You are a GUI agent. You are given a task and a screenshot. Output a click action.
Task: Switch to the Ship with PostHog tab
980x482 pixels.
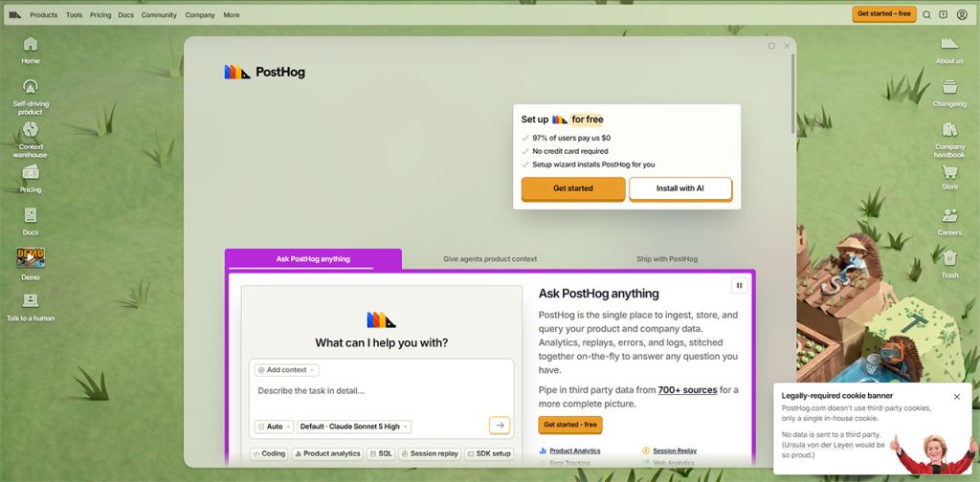click(x=667, y=259)
